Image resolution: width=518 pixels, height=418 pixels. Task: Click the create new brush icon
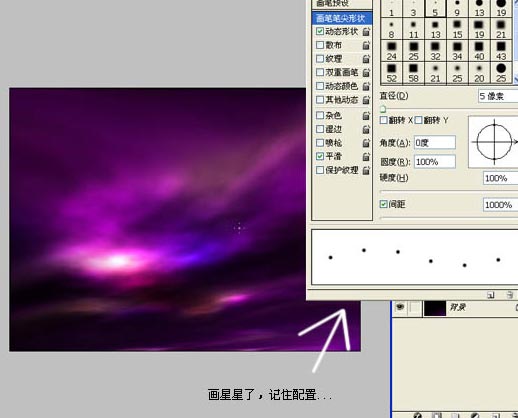(x=491, y=295)
